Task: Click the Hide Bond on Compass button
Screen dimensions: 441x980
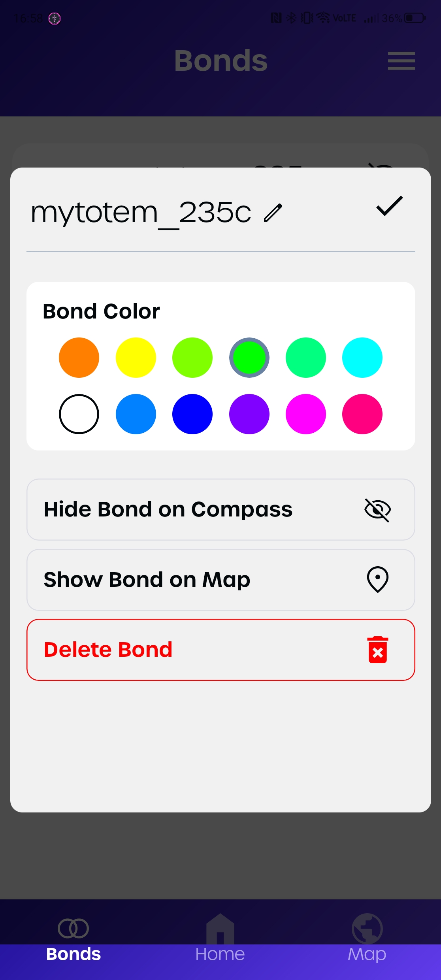Action: [220, 510]
